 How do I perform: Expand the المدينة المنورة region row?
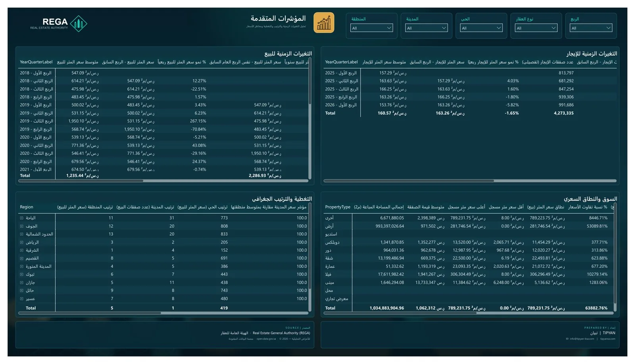tap(22, 266)
